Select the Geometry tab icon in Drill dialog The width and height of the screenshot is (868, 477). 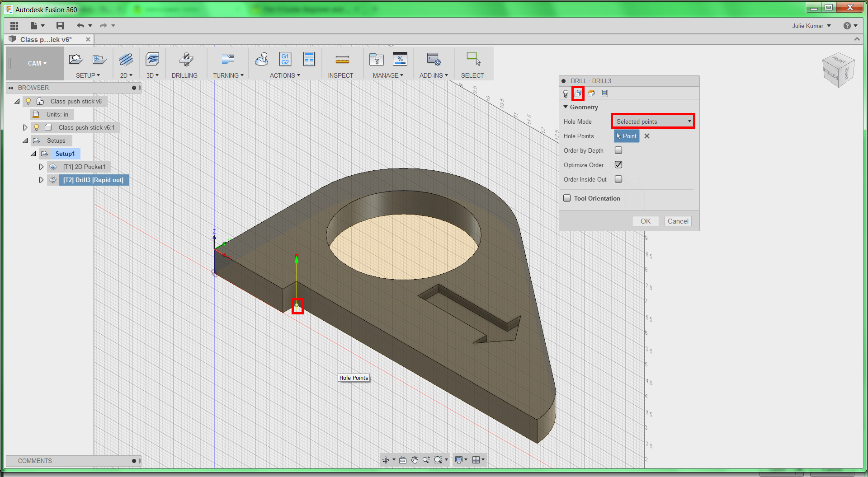(x=578, y=94)
